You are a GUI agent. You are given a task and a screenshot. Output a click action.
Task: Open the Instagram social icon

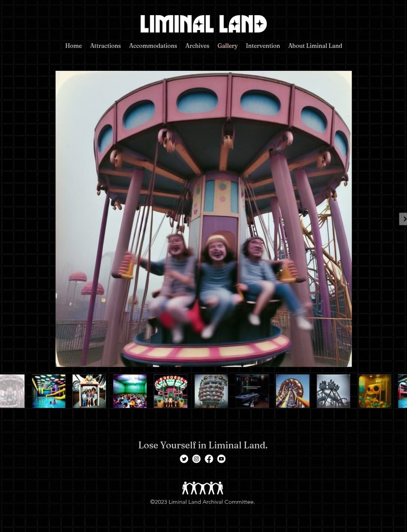pyautogui.click(x=196, y=459)
